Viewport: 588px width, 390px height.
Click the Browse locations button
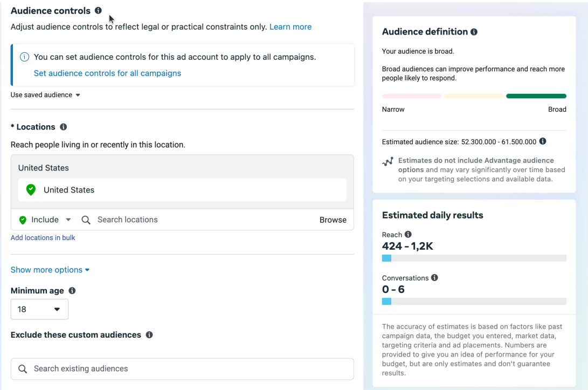333,220
